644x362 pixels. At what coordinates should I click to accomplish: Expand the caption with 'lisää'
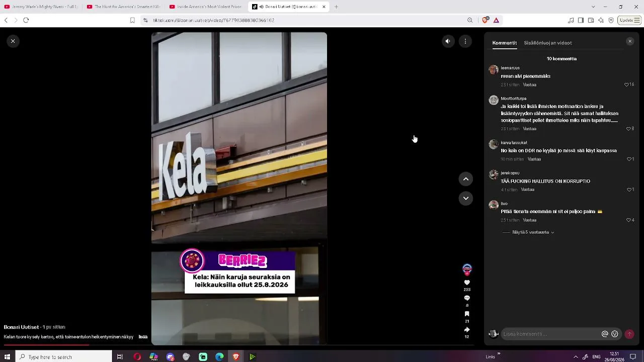pos(143,337)
